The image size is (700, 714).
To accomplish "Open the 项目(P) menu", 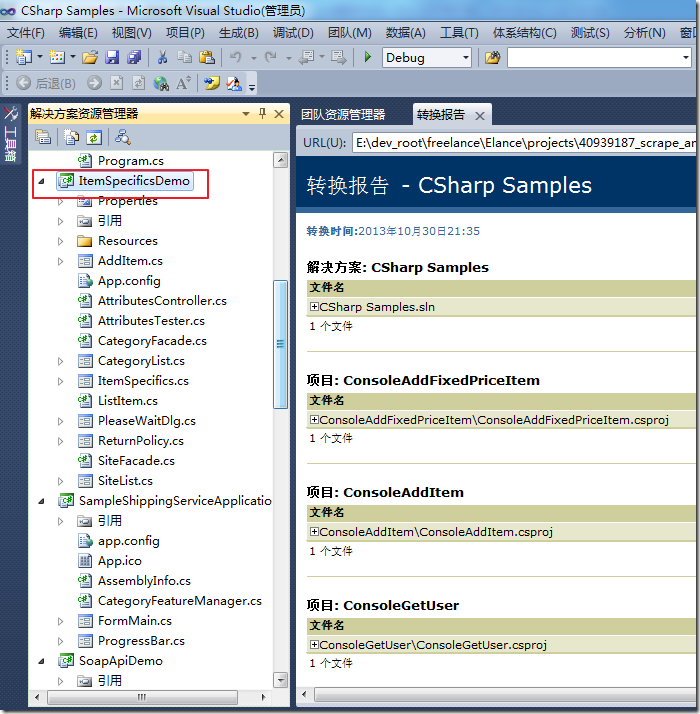I will pos(185,33).
